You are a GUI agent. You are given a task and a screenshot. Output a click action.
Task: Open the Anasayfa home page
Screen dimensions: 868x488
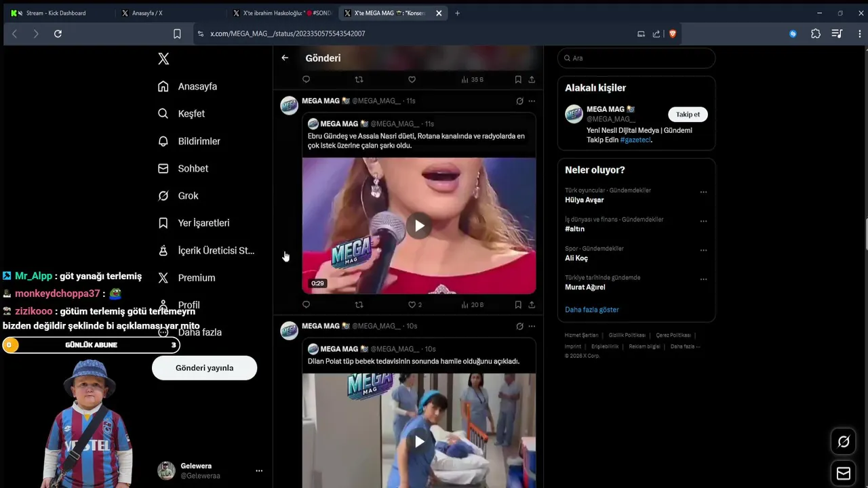(x=187, y=86)
